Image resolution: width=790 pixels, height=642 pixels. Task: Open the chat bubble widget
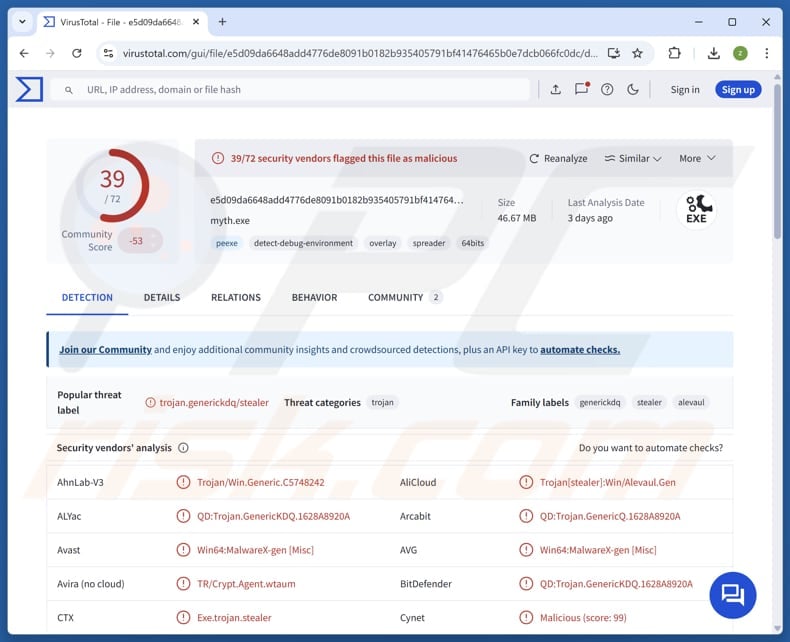pos(733,595)
